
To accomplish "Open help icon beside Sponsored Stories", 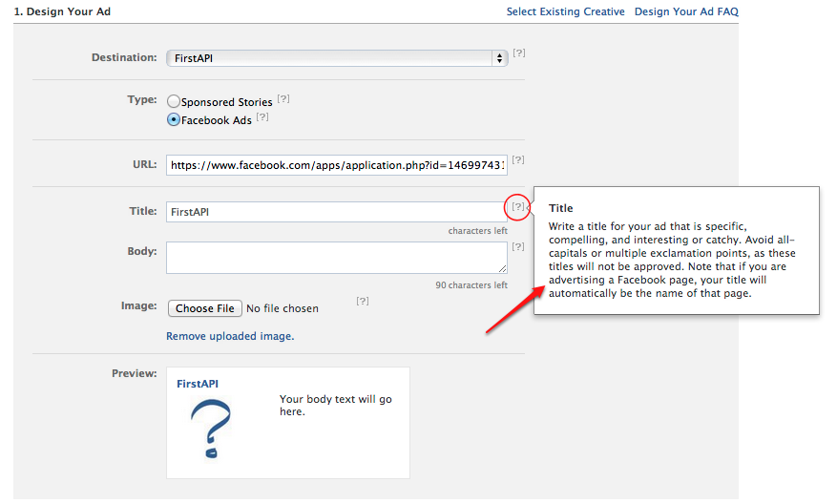I will (283, 98).
